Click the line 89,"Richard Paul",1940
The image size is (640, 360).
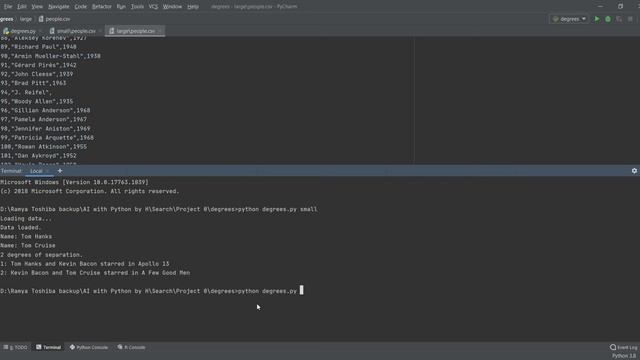(38, 47)
